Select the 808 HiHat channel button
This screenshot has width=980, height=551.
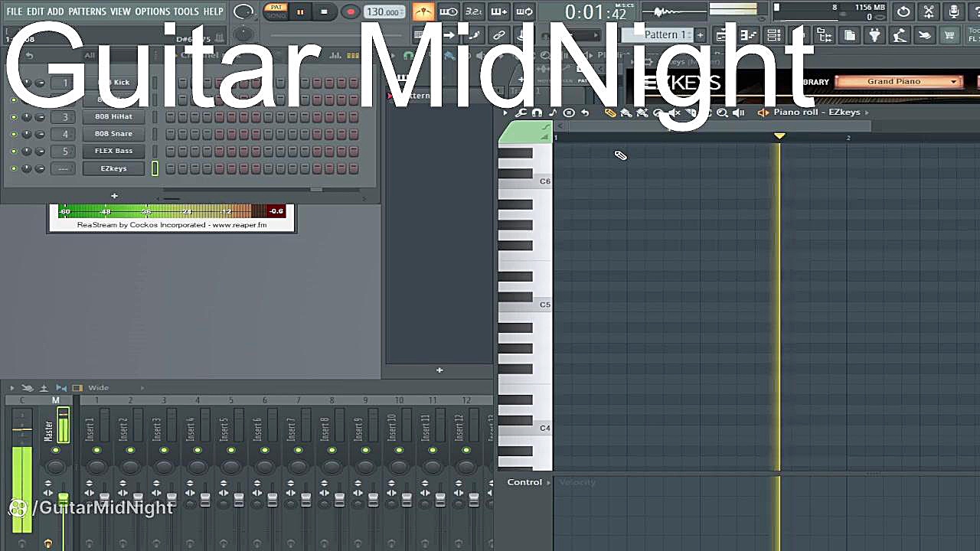113,116
